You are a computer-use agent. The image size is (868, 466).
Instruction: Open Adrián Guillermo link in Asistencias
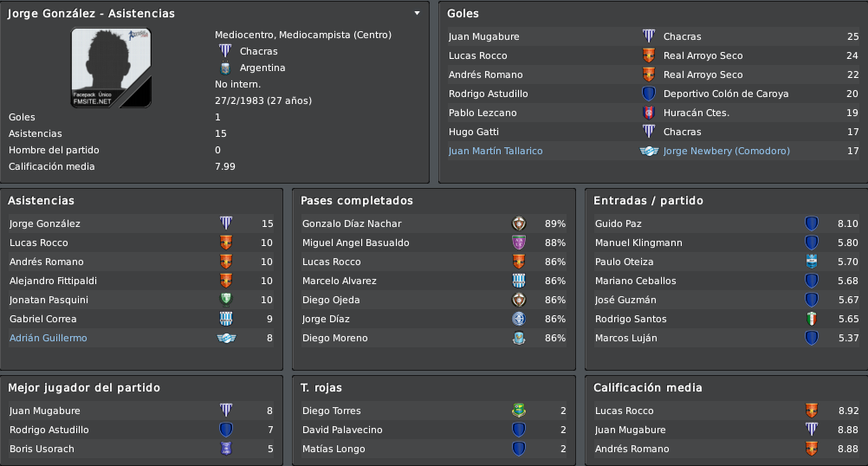pyautogui.click(x=49, y=338)
